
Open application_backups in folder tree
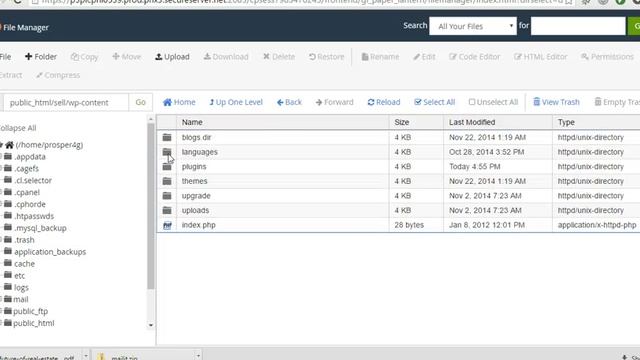[x=50, y=252]
